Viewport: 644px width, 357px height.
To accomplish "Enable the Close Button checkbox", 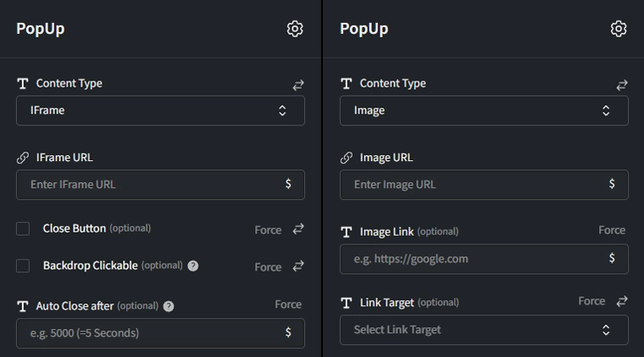I will pos(24,229).
